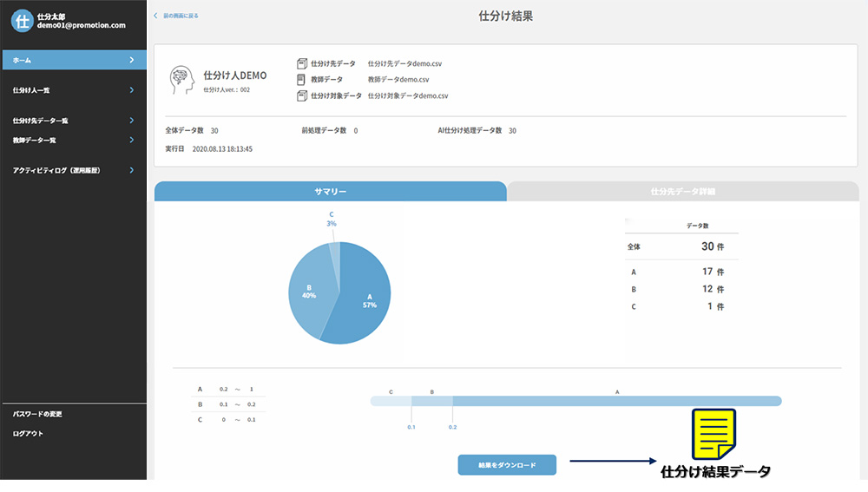The width and height of the screenshot is (868, 492).
Task: Open パスワードの変更 in the sidebar
Action: [37, 414]
